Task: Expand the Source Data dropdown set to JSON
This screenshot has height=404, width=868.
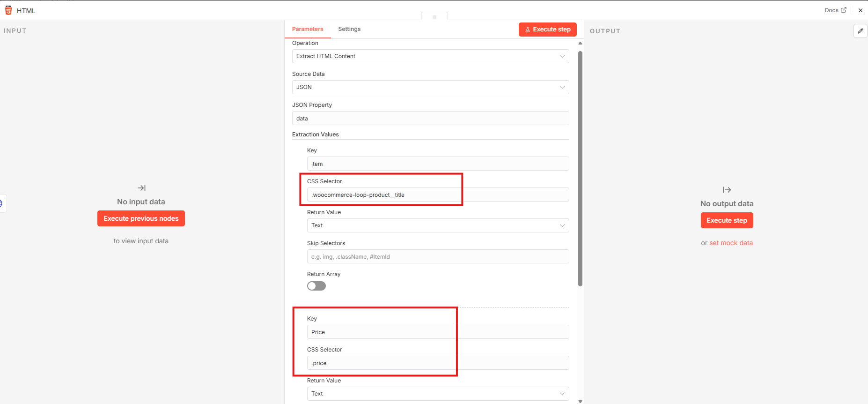Action: point(430,87)
